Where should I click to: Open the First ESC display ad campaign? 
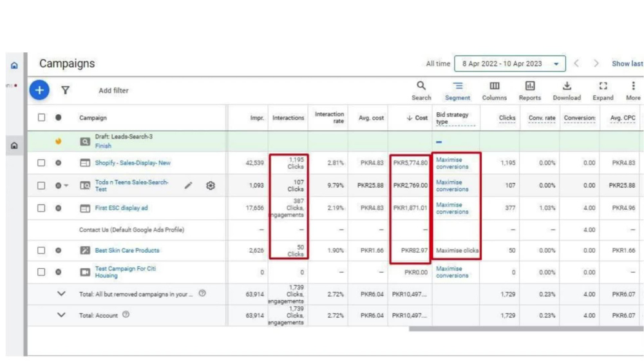[x=121, y=208]
